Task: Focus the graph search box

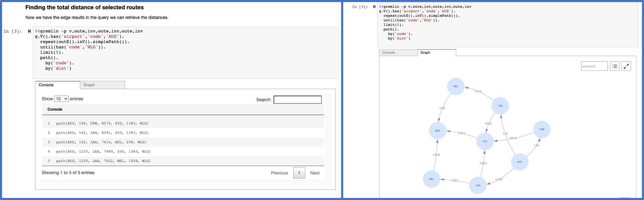Action: (x=594, y=66)
